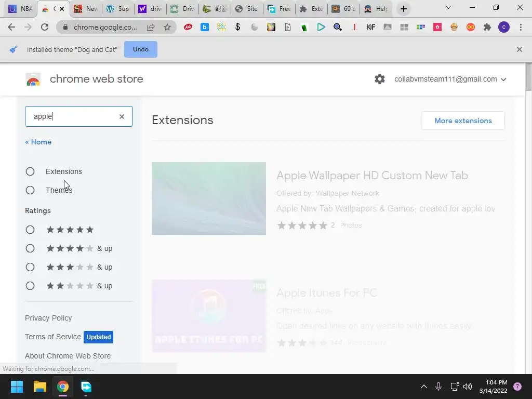Click the page vertical scrollbar

[x=528, y=77]
